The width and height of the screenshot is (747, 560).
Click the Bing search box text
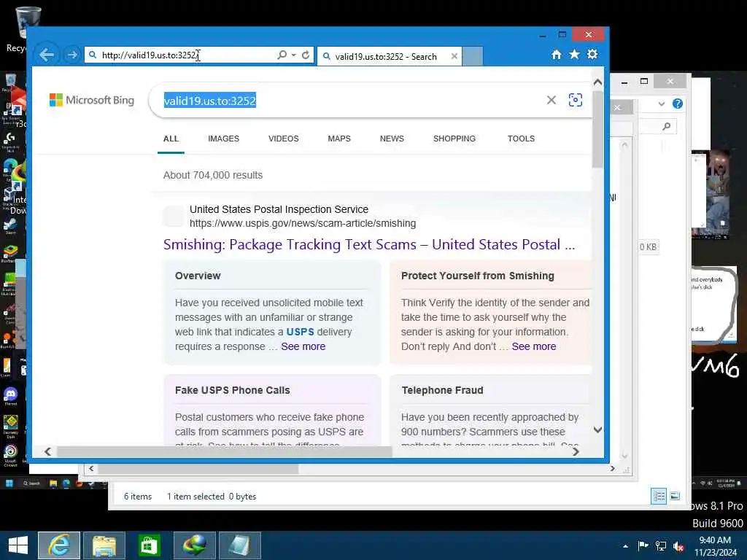[x=209, y=101]
